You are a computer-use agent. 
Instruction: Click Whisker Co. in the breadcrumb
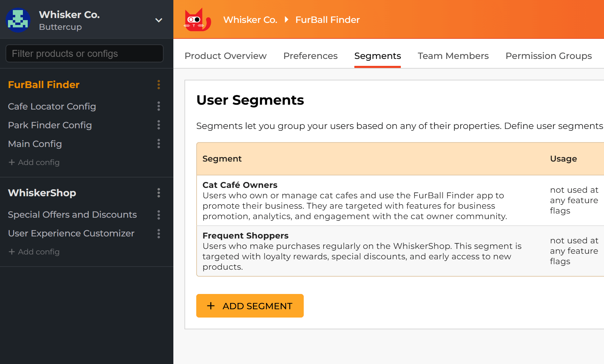[x=250, y=20]
